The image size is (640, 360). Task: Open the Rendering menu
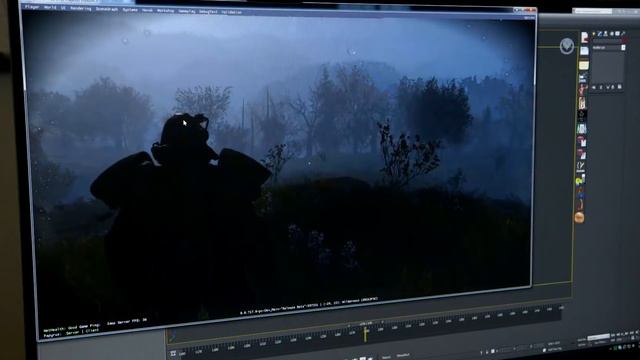point(80,8)
